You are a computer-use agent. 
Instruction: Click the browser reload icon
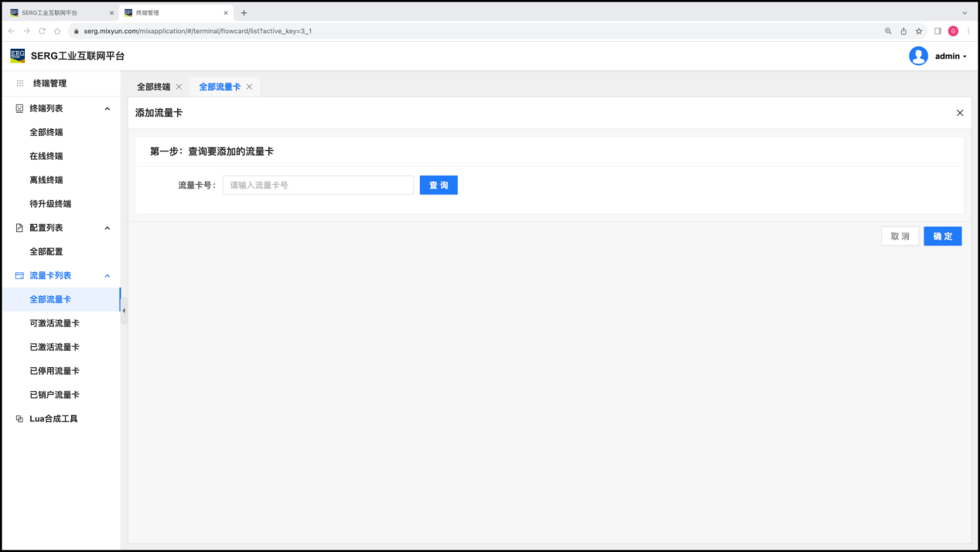point(42,31)
